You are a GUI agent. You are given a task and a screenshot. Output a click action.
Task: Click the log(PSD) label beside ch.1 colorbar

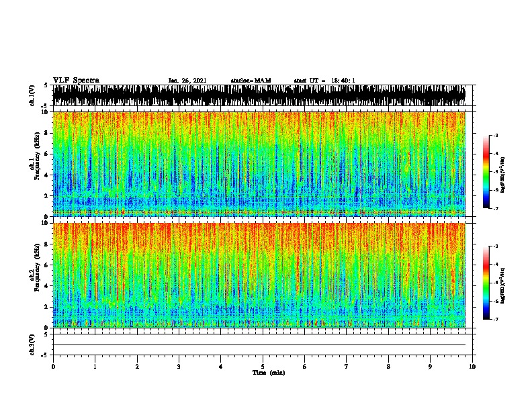pyautogui.click(x=502, y=175)
